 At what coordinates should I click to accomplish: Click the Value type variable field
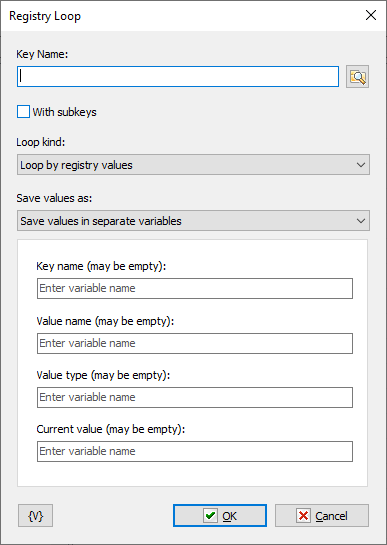(x=195, y=397)
